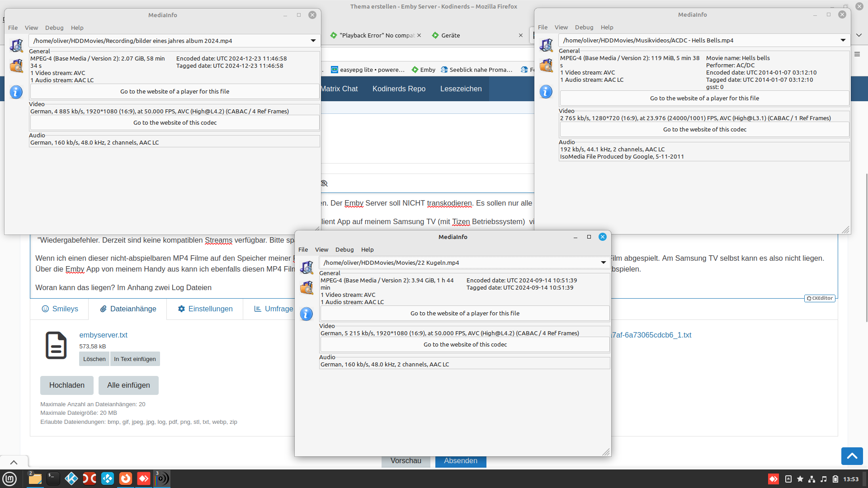Click the Alle einfügen button
This screenshot has height=488, width=868.
[x=128, y=385]
